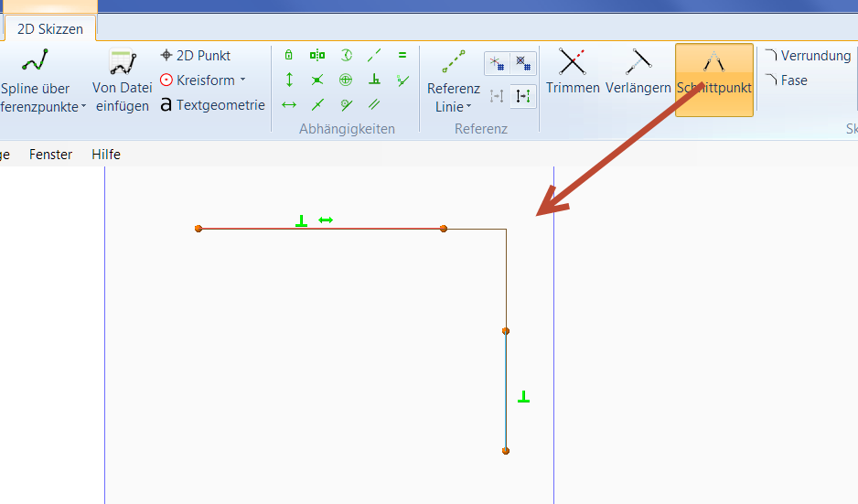The image size is (858, 504).
Task: Select the Textgeometrie tool
Action: click(x=212, y=104)
